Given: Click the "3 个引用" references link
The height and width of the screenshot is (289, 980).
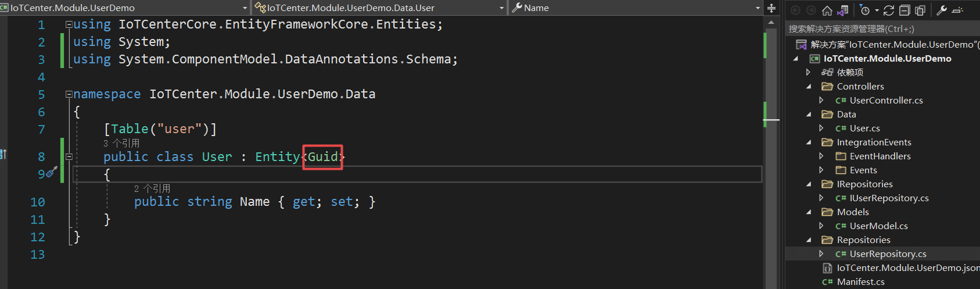Looking at the screenshot, I should point(121,143).
